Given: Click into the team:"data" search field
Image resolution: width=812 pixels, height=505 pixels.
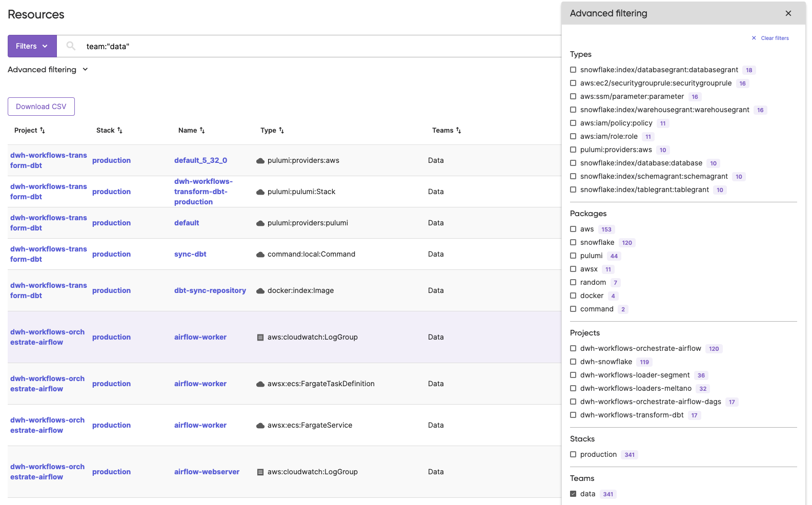Looking at the screenshot, I should click(x=308, y=47).
